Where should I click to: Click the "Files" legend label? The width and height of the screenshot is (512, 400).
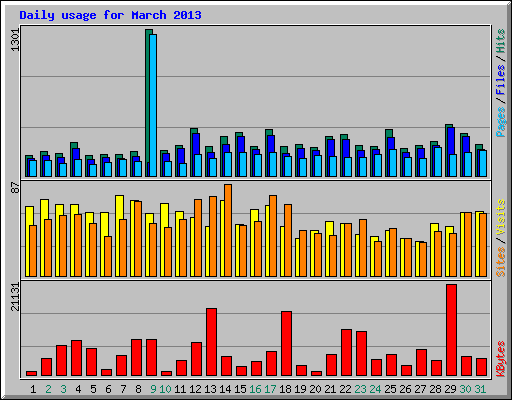pyautogui.click(x=501, y=80)
